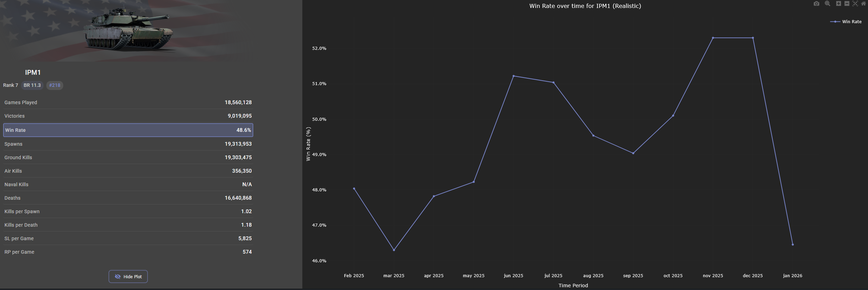This screenshot has height=290, width=868.
Task: Click the Win Rate (%) axis title
Action: (309, 144)
